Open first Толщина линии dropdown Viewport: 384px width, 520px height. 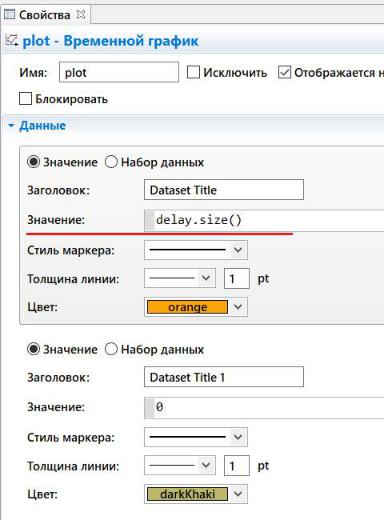180,278
